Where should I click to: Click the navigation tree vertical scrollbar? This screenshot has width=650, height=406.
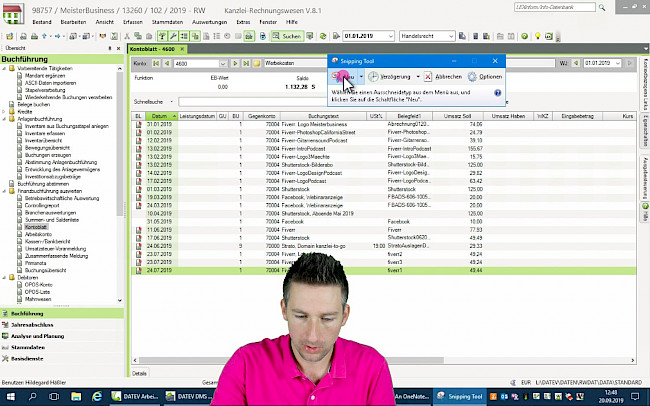[x=120, y=143]
